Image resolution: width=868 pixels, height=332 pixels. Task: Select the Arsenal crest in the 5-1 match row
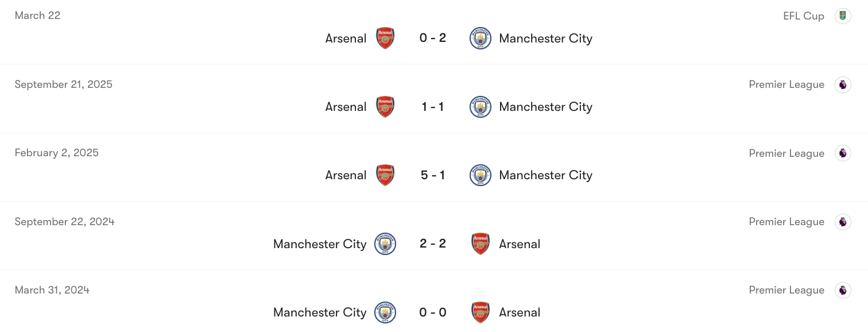[385, 175]
